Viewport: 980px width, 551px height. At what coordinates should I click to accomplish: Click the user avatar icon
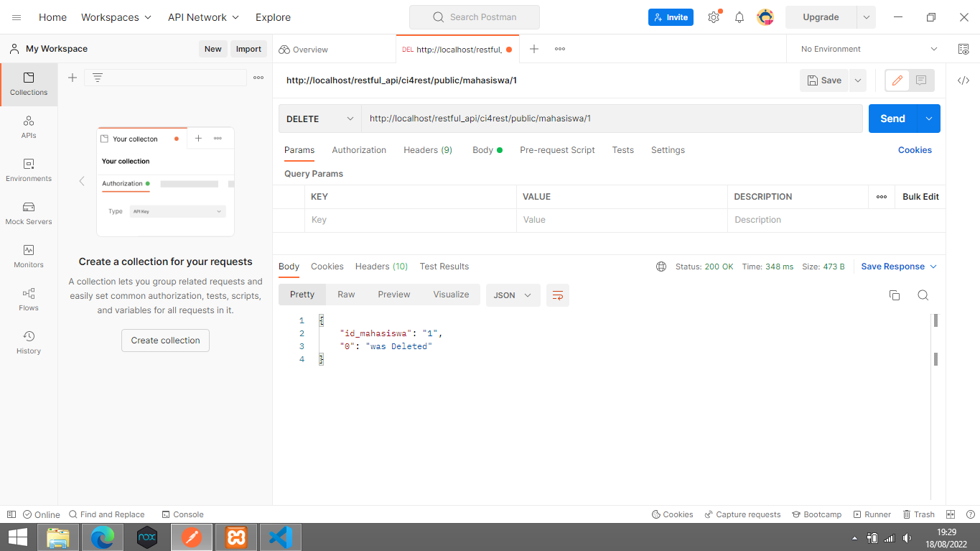[765, 17]
